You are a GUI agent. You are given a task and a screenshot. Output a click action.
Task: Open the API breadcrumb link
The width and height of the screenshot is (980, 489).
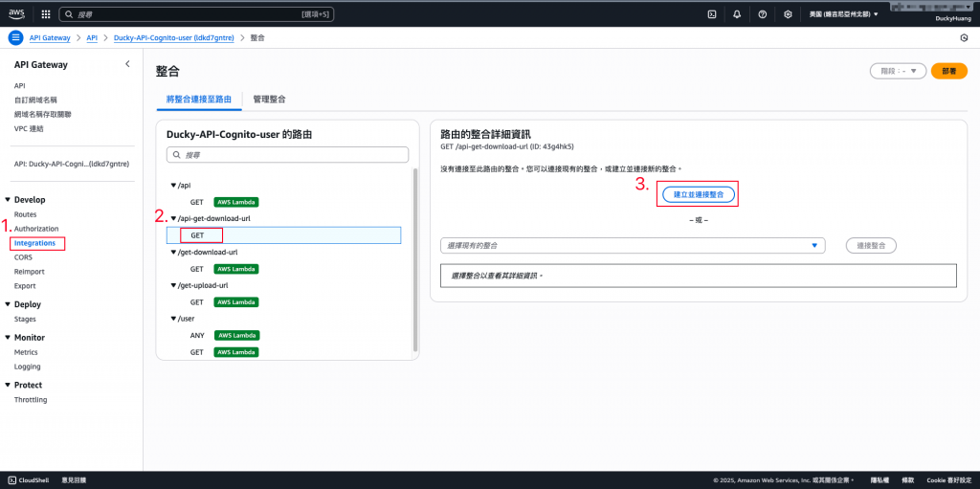(x=92, y=38)
